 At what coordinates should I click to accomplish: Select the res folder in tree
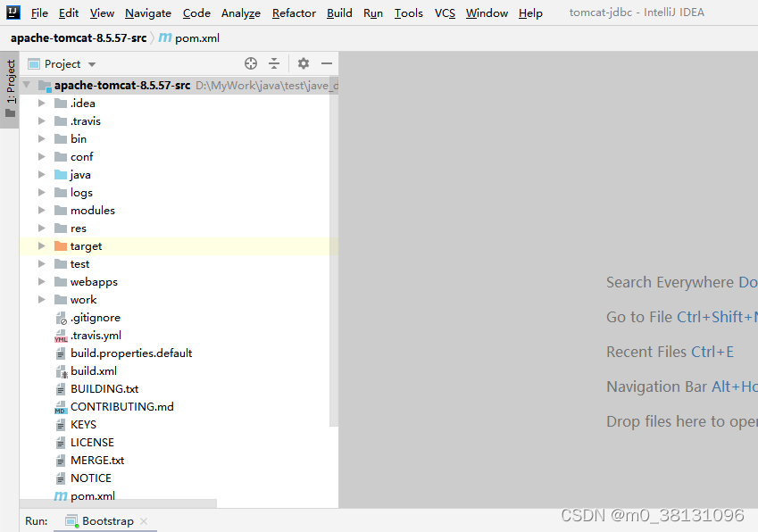click(x=79, y=229)
